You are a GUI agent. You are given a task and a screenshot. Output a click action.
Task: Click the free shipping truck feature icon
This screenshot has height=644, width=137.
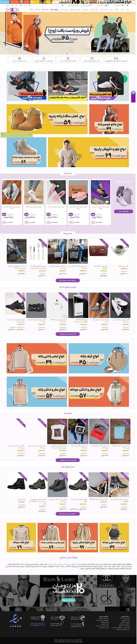pos(116,58)
